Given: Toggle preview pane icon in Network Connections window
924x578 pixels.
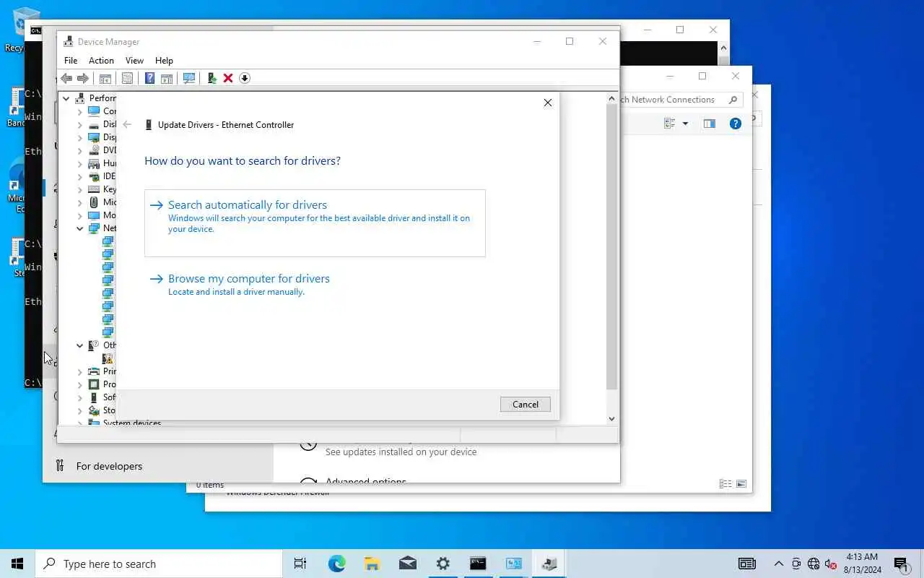Looking at the screenshot, I should tap(710, 124).
